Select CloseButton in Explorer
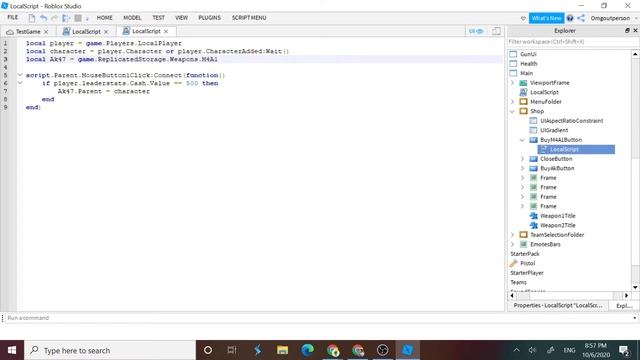640x360 pixels. [x=556, y=159]
